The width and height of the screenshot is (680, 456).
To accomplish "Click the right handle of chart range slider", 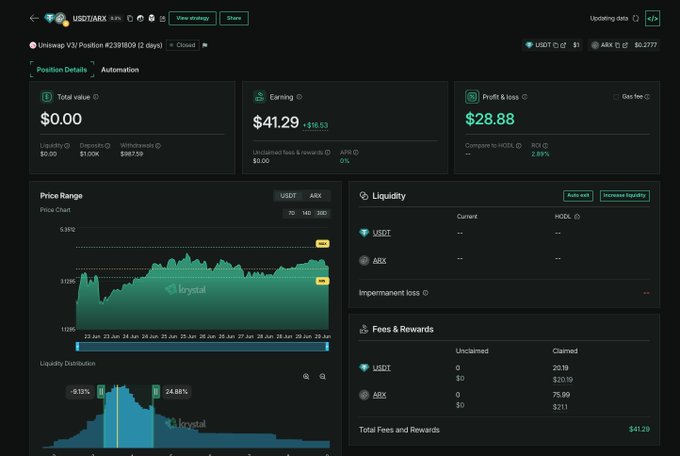I will [x=327, y=346].
